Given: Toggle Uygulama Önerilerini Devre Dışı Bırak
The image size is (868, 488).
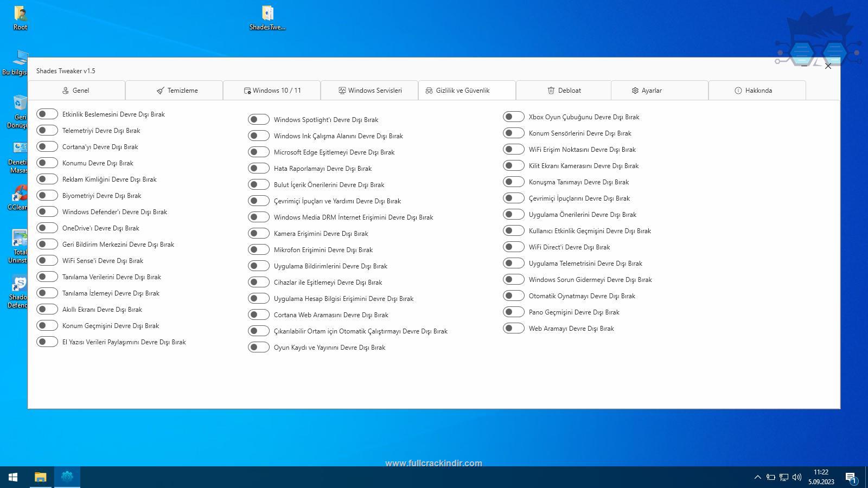Looking at the screenshot, I should (514, 214).
